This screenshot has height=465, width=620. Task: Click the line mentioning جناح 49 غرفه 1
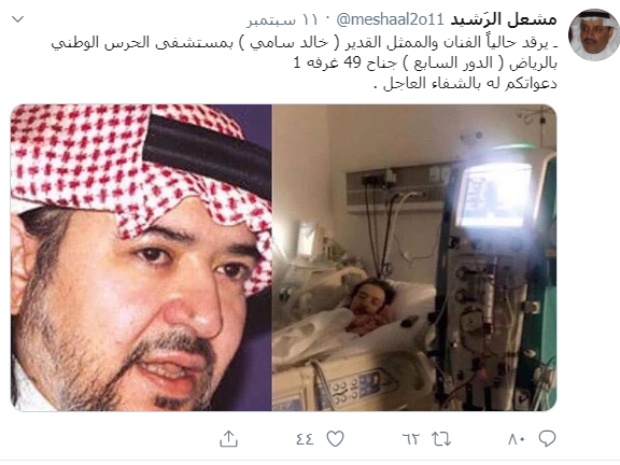pyautogui.click(x=425, y=63)
